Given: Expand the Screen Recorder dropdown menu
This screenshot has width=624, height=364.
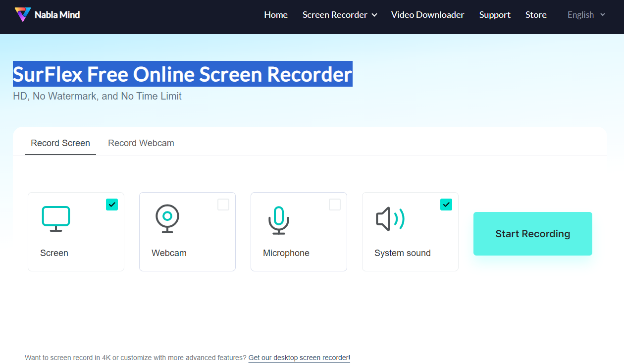Looking at the screenshot, I should click(340, 15).
